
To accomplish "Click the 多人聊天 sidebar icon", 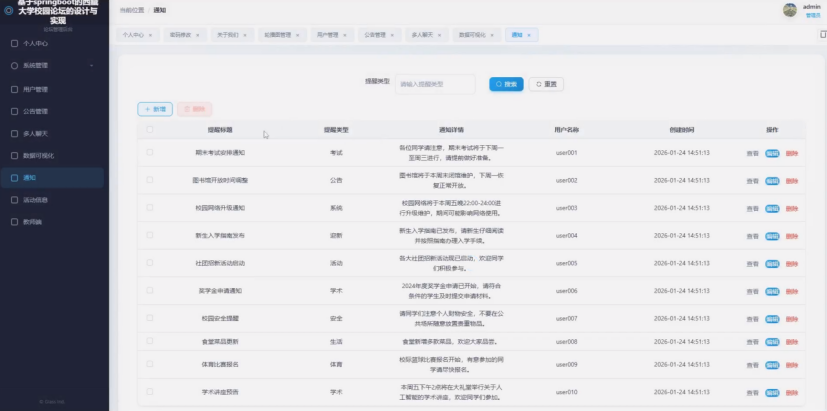I will tap(15, 134).
